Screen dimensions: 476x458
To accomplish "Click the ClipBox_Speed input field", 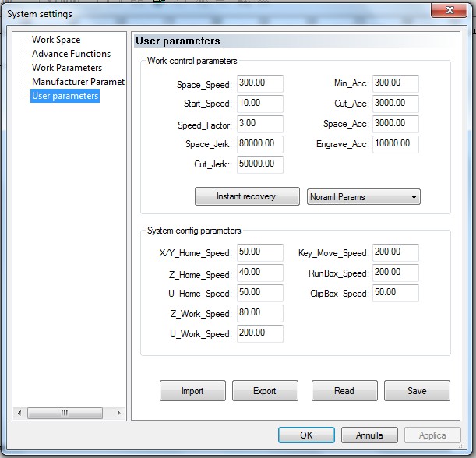I will coord(396,293).
